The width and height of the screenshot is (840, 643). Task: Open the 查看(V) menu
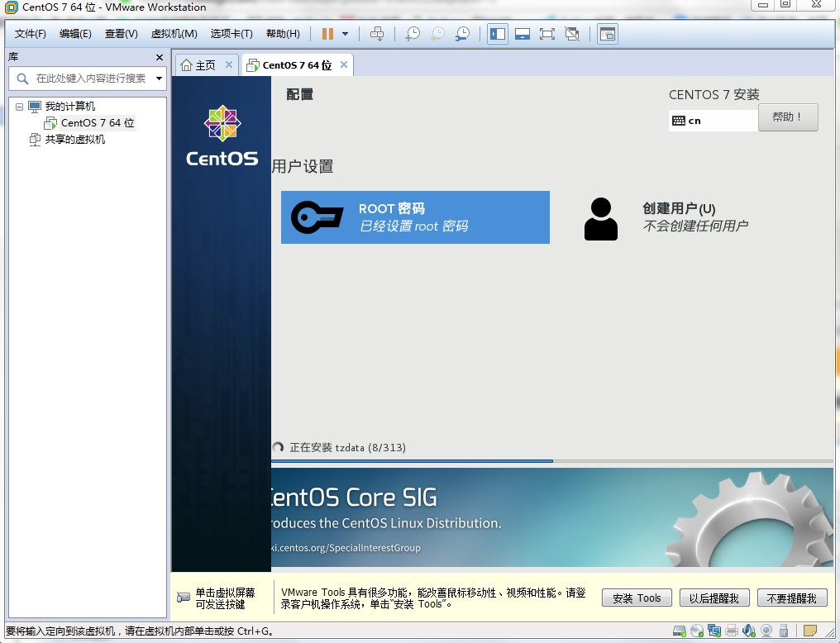tap(121, 34)
